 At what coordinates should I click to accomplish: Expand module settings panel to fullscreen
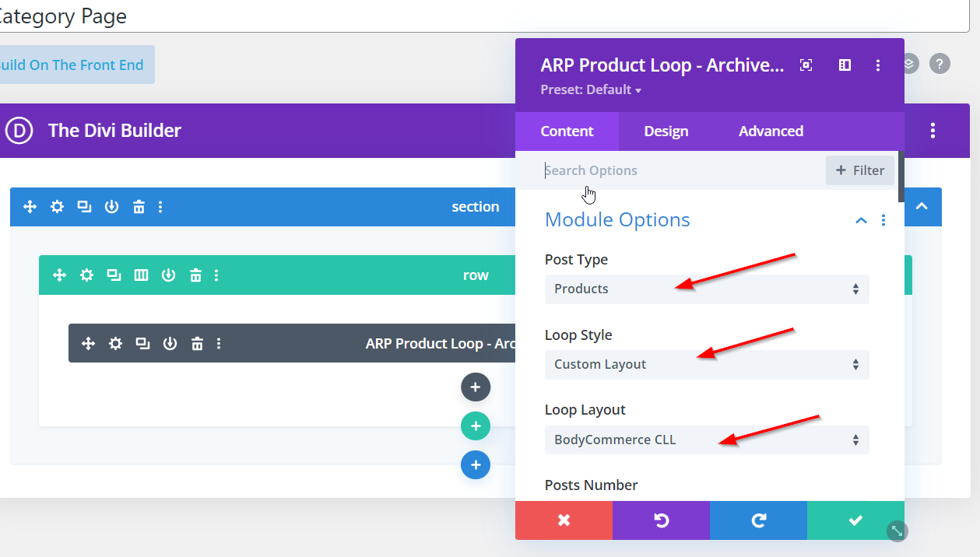(x=806, y=65)
